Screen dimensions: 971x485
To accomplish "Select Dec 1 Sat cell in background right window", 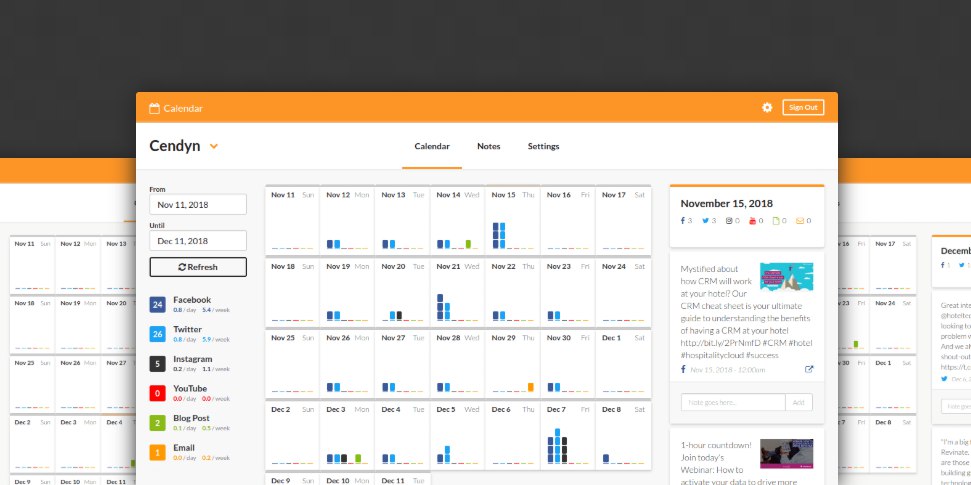I will [x=893, y=385].
